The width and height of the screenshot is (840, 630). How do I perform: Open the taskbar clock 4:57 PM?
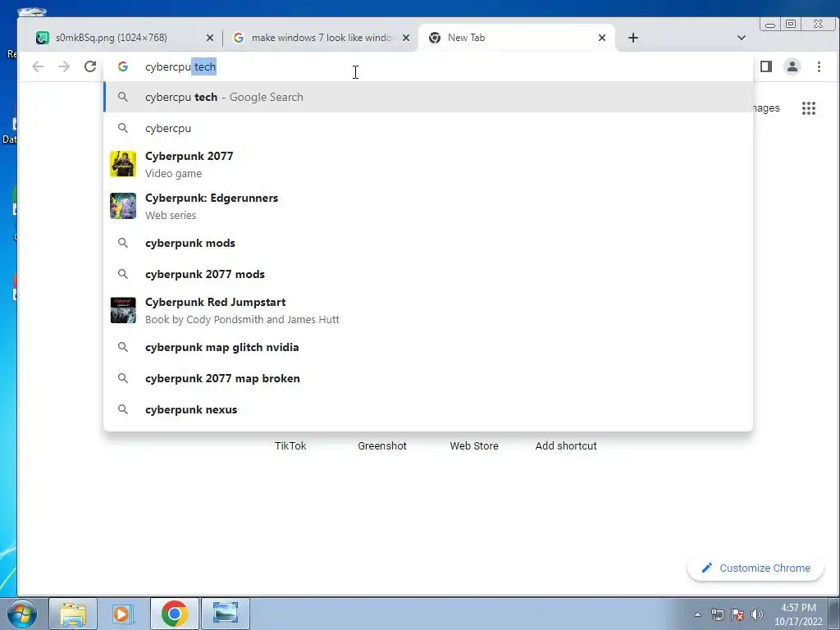[798, 614]
